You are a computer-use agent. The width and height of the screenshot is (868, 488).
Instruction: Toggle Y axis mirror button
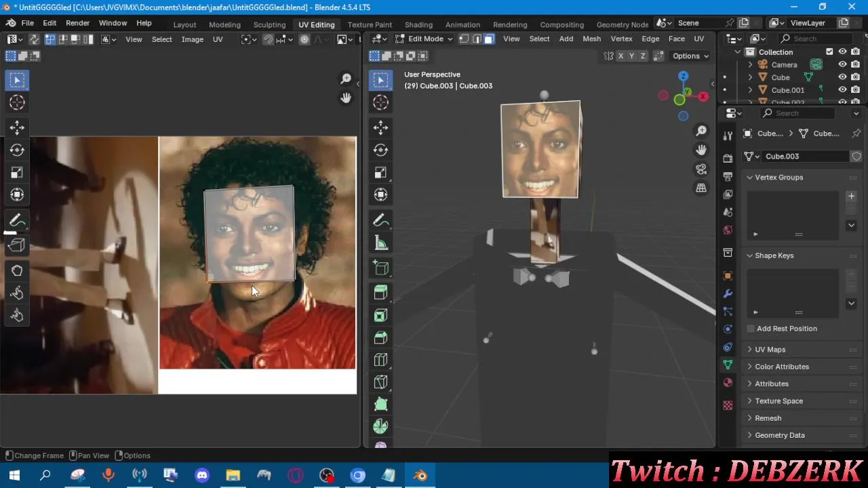pos(631,56)
